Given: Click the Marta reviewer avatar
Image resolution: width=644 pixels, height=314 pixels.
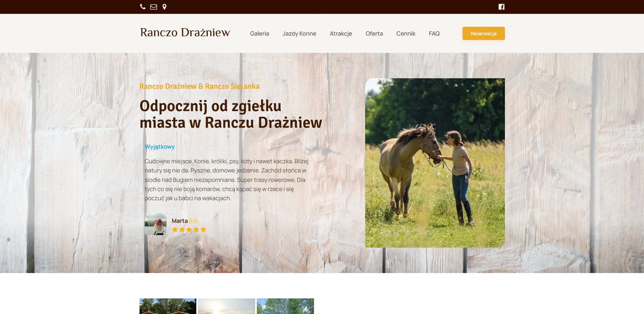Looking at the screenshot, I should 155,224.
